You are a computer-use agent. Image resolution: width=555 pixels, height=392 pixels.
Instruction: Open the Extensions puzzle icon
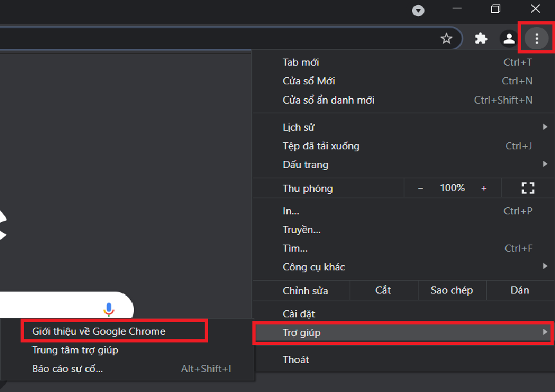480,38
